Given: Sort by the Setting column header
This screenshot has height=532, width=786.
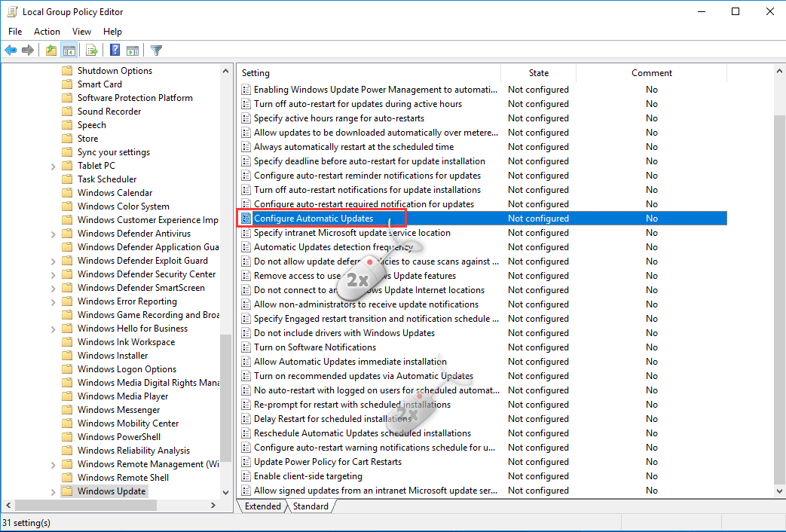Looking at the screenshot, I should point(369,73).
